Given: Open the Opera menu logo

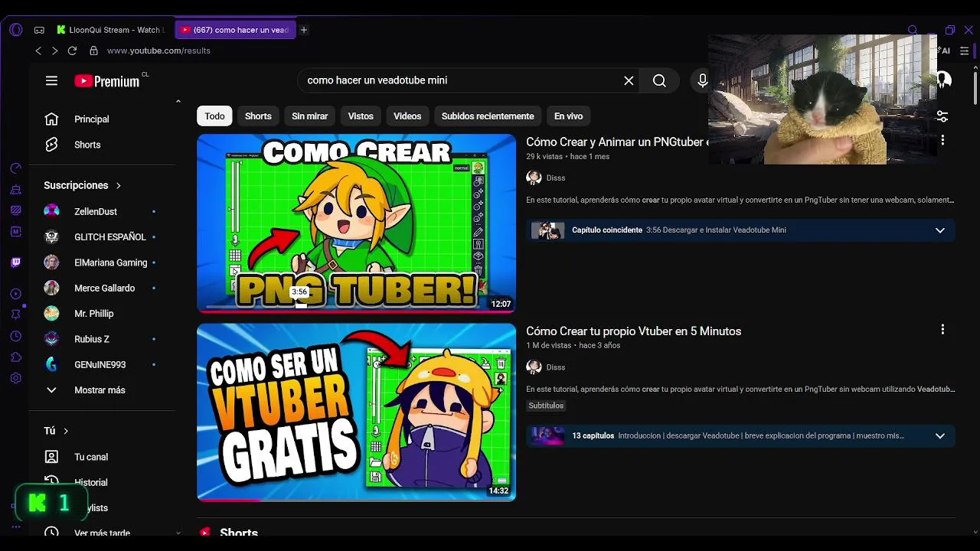Looking at the screenshot, I should [16, 30].
